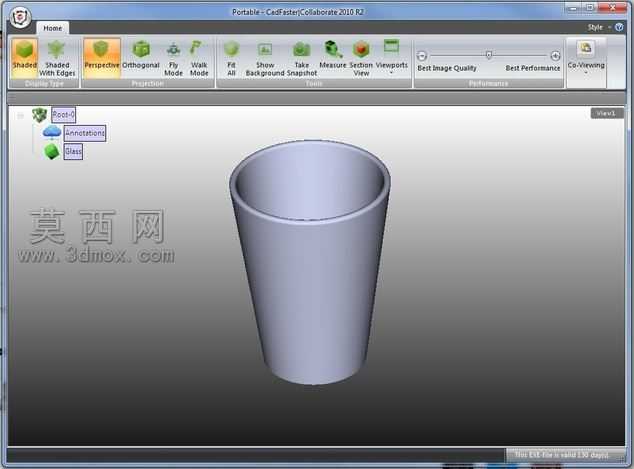This screenshot has height=469, width=634.
Task: Collapse the Root-0 tree expander
Action: (x=20, y=116)
